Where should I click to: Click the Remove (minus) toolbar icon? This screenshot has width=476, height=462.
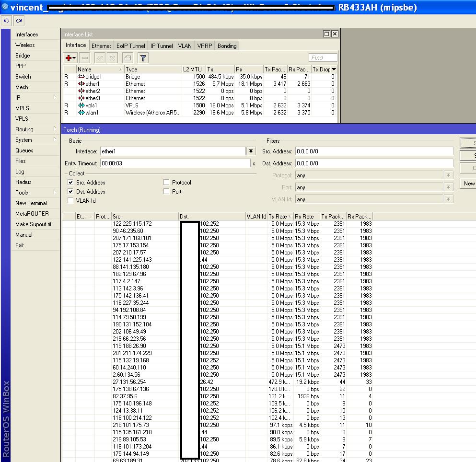(85, 58)
